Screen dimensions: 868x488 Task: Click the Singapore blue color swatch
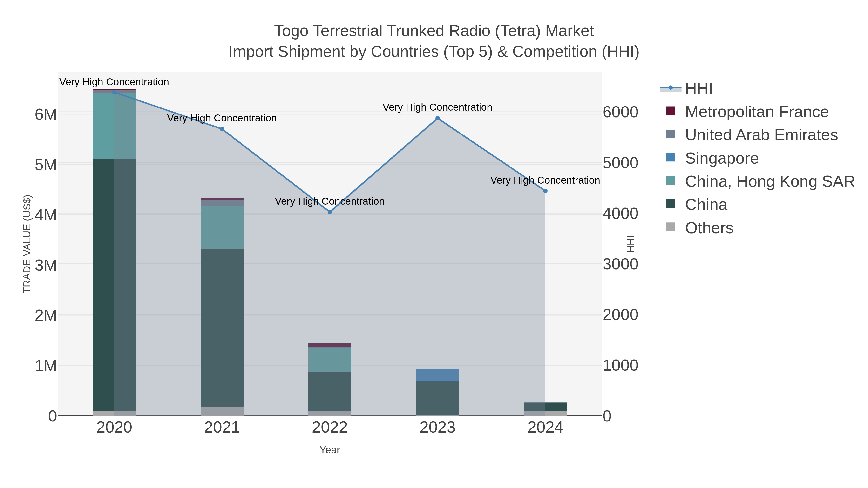(x=671, y=157)
